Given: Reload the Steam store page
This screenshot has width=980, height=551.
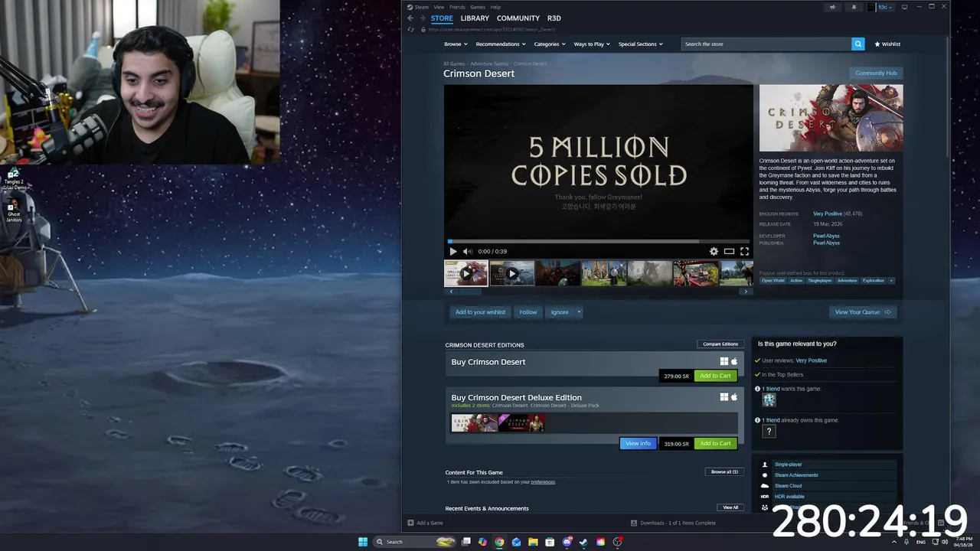Looking at the screenshot, I should point(411,29).
